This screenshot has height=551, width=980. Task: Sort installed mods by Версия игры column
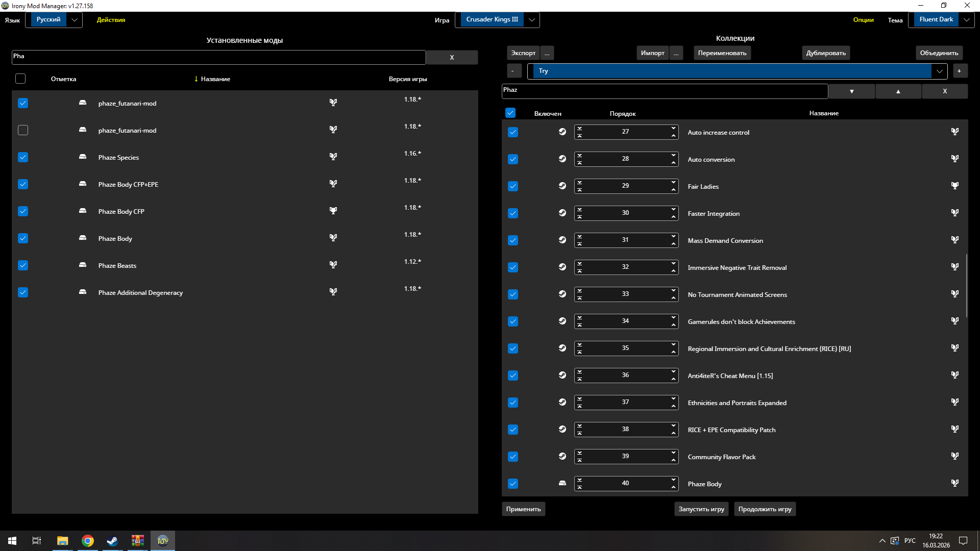tap(408, 79)
